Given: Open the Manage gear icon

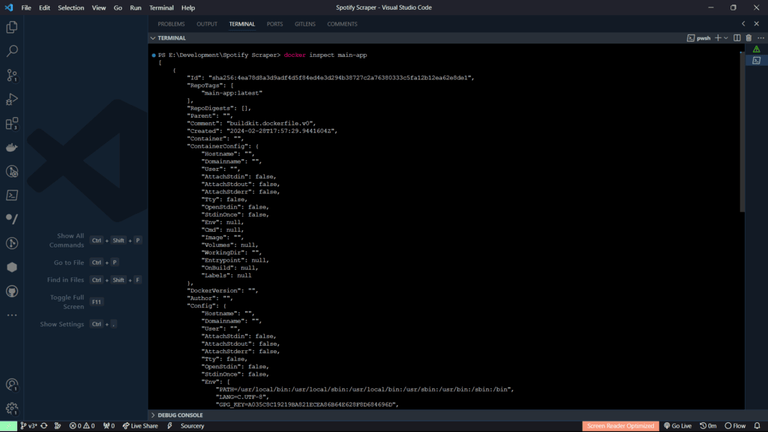Looking at the screenshot, I should [x=12, y=408].
